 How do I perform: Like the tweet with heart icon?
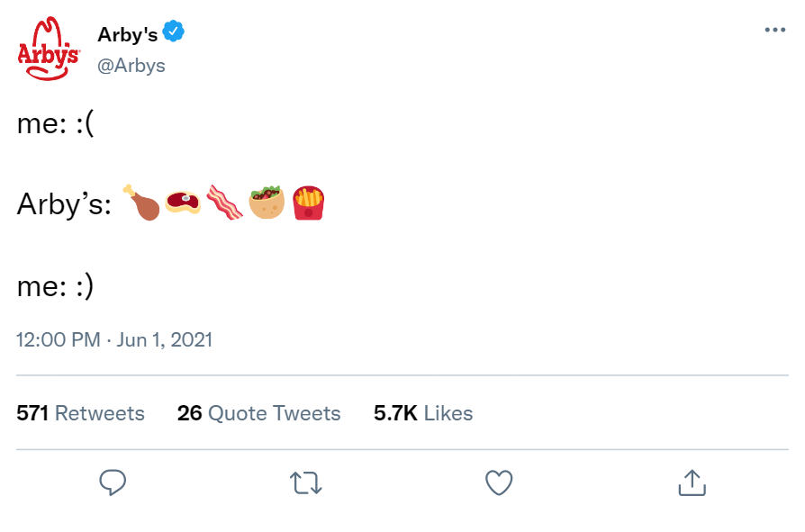point(499,482)
